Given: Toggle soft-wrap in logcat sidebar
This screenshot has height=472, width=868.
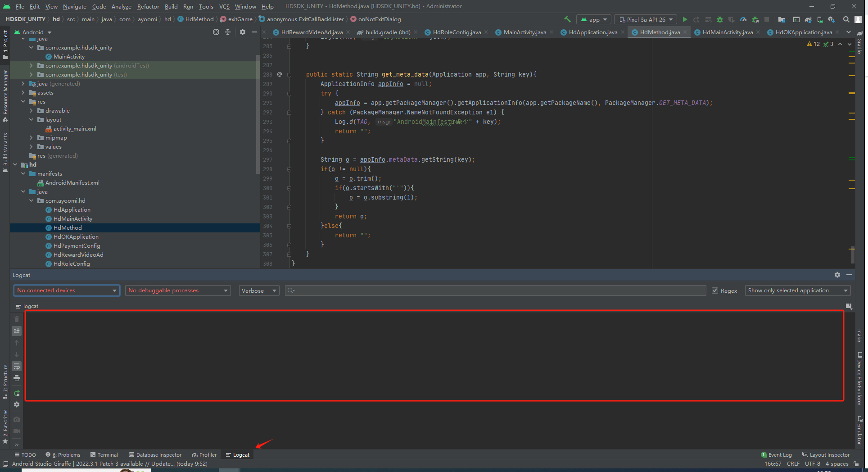Looking at the screenshot, I should tap(17, 366).
